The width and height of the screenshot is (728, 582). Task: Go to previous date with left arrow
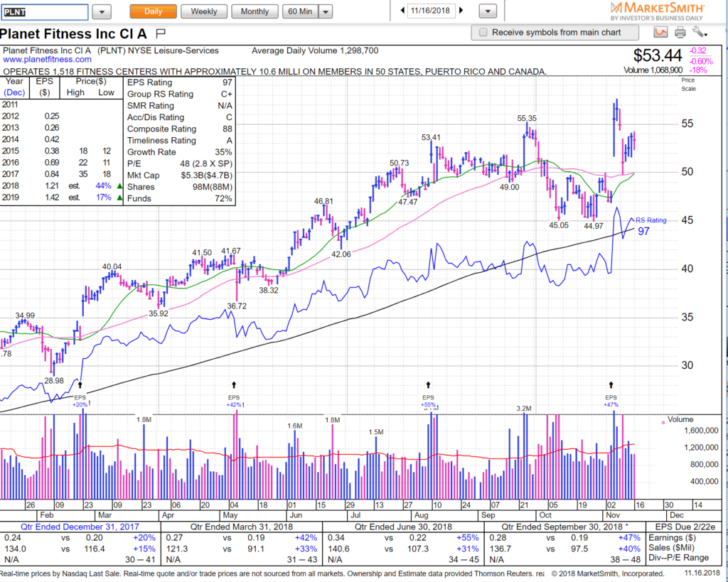pos(402,10)
